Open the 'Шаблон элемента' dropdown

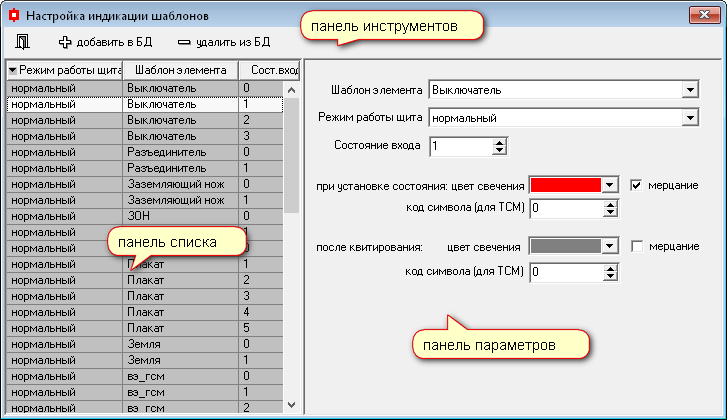(689, 90)
